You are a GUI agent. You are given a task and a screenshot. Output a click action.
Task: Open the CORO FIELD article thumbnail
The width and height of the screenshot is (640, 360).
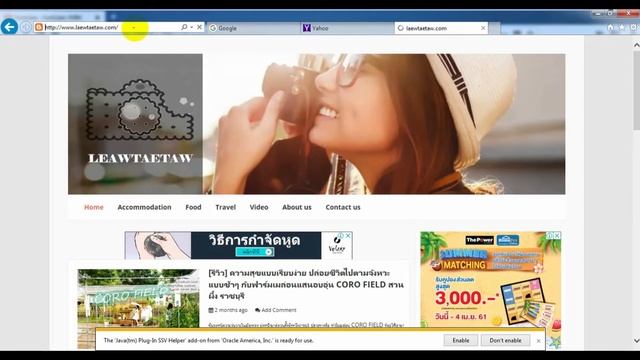(138, 309)
